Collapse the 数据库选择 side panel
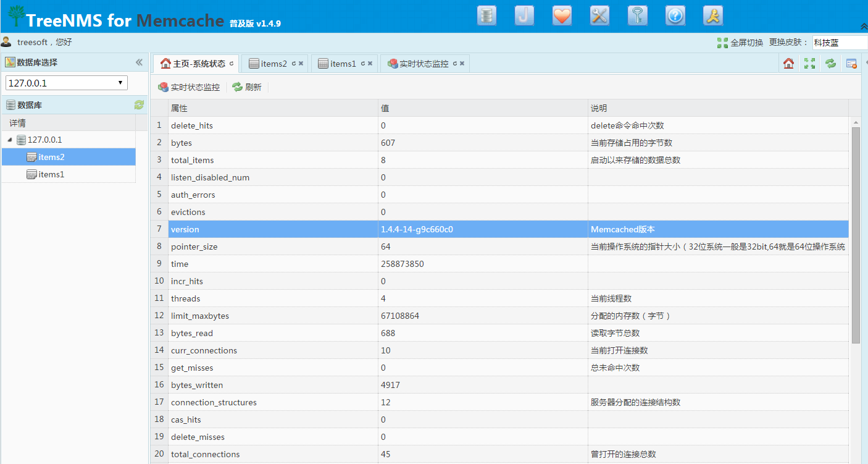This screenshot has height=464, width=868. point(139,62)
